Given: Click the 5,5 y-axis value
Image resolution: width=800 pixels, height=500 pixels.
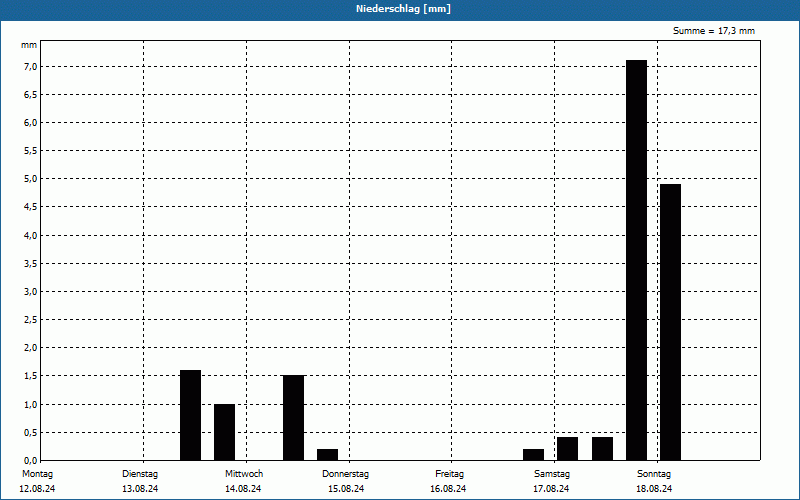Looking at the screenshot, I should 30,151.
